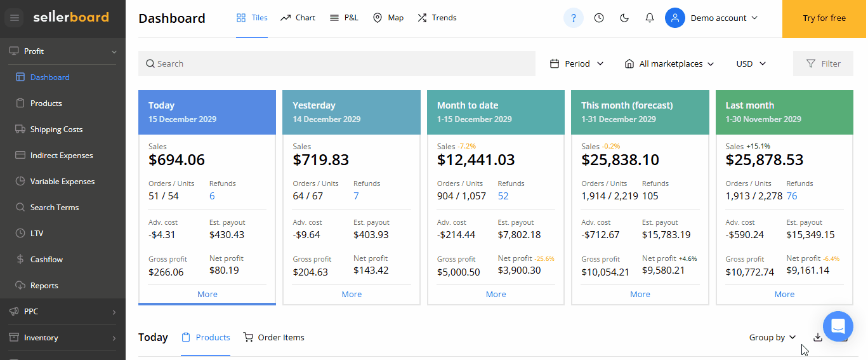
Task: Open Shipping Costs in the sidebar
Action: pyautogui.click(x=56, y=130)
